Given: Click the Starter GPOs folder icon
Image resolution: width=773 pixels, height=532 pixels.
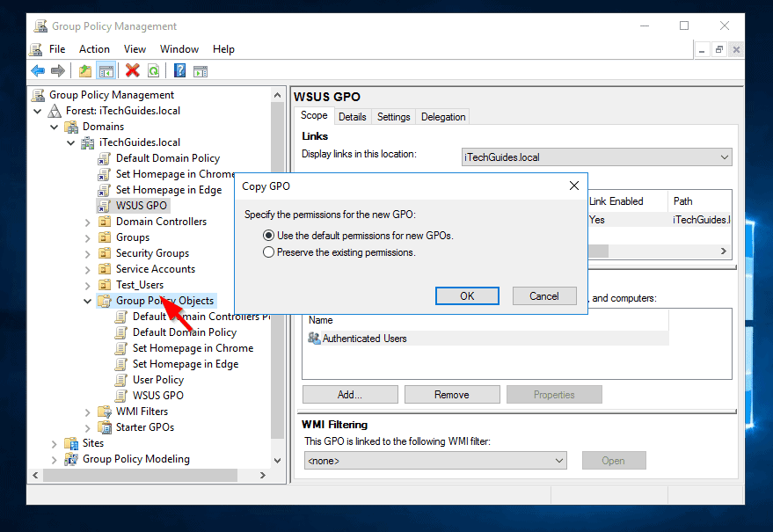Looking at the screenshot, I should pyautogui.click(x=105, y=427).
